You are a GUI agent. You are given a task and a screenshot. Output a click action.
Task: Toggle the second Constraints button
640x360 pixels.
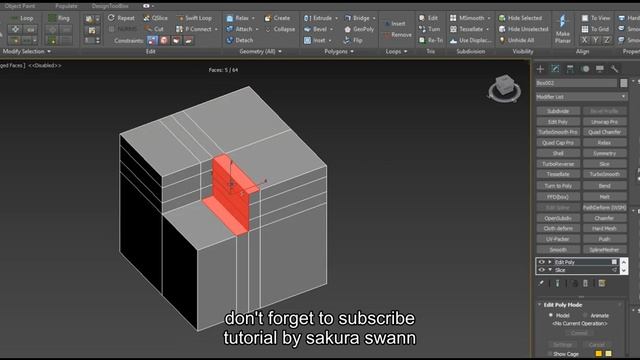coord(164,40)
